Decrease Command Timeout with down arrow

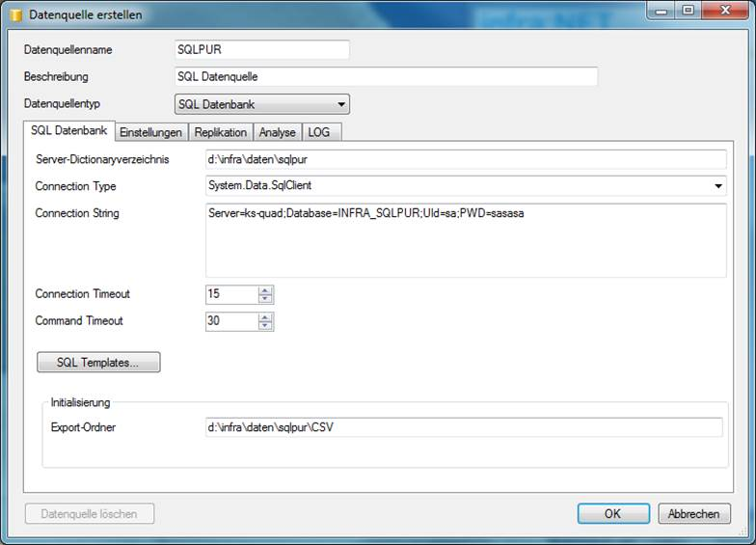click(265, 326)
